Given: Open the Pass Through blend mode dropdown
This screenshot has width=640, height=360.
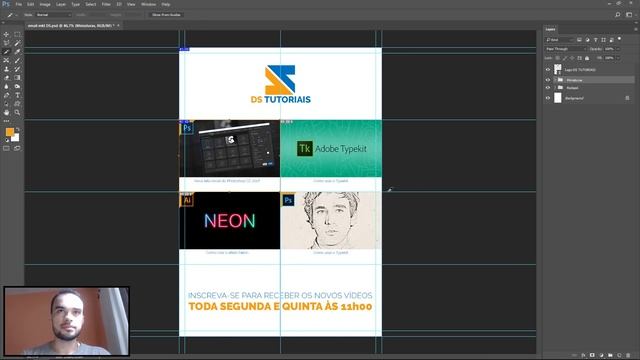Looking at the screenshot, I should 565,49.
